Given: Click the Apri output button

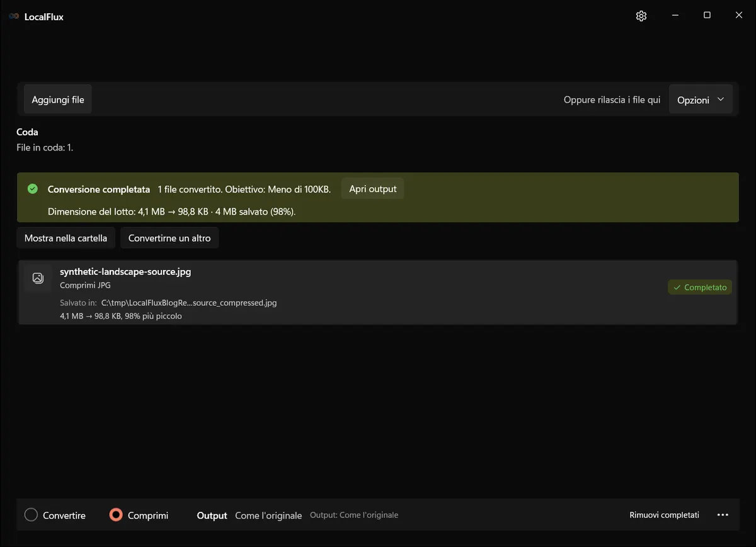Looking at the screenshot, I should point(373,189).
